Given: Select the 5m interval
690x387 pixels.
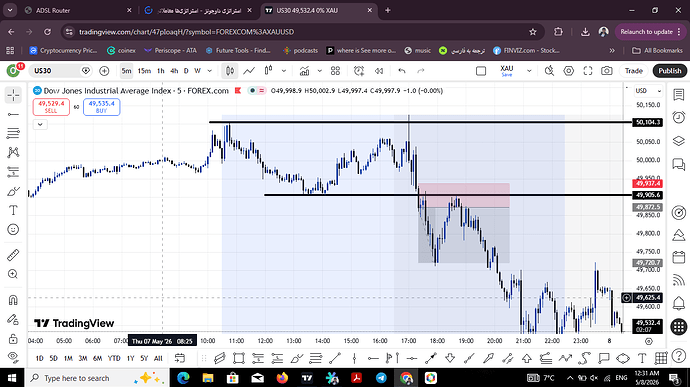Looking at the screenshot, I should tap(126, 71).
